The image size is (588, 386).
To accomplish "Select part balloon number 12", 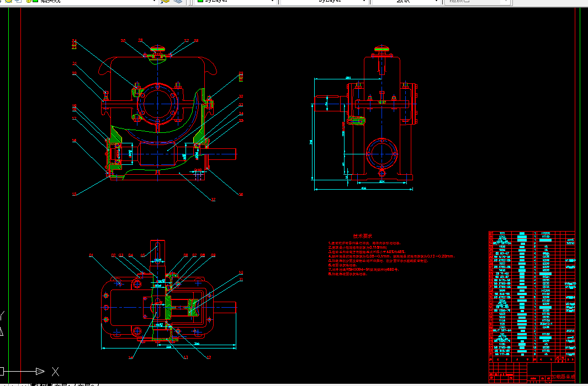I will point(209,357).
